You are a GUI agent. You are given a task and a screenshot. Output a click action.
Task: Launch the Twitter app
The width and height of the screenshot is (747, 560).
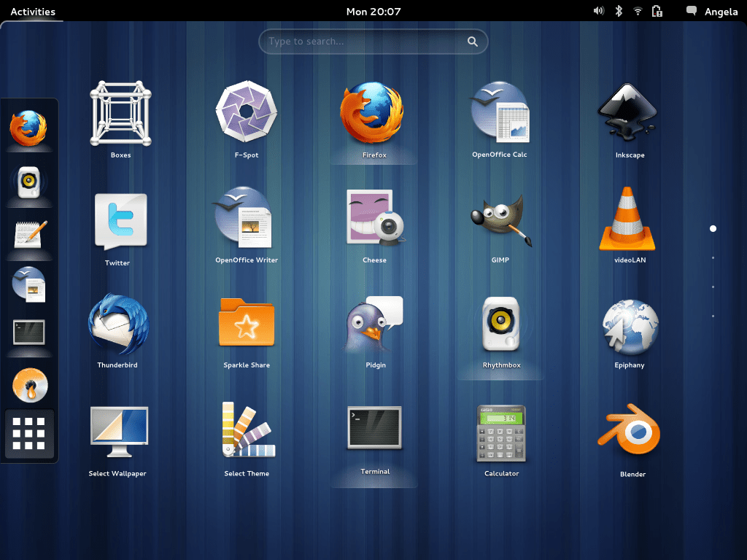click(x=120, y=221)
